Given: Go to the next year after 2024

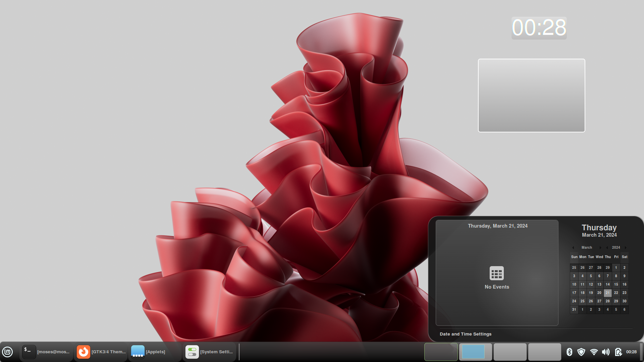Looking at the screenshot, I should [x=626, y=248].
